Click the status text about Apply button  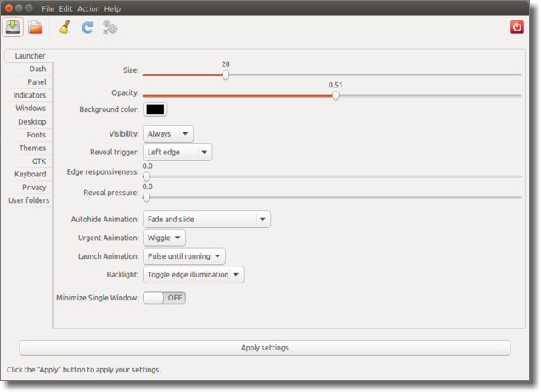point(84,370)
